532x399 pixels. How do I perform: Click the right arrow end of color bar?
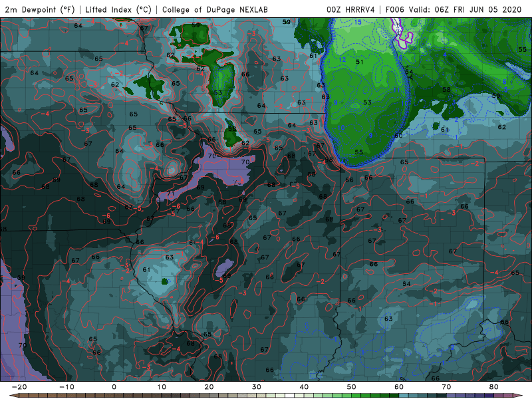519,396
